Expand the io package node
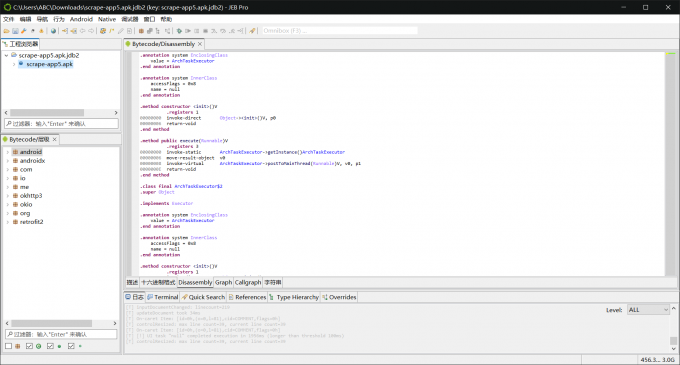Image resolution: width=680 pixels, height=365 pixels. [7, 178]
